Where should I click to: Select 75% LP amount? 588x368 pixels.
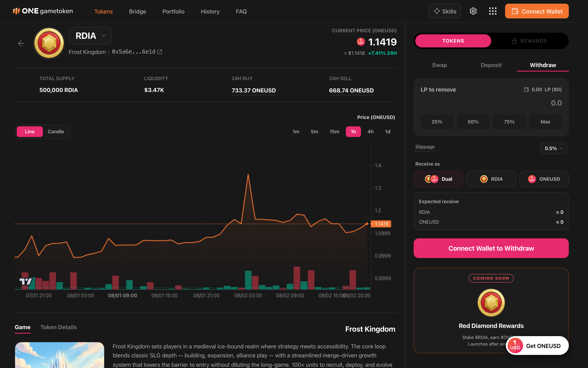(509, 122)
